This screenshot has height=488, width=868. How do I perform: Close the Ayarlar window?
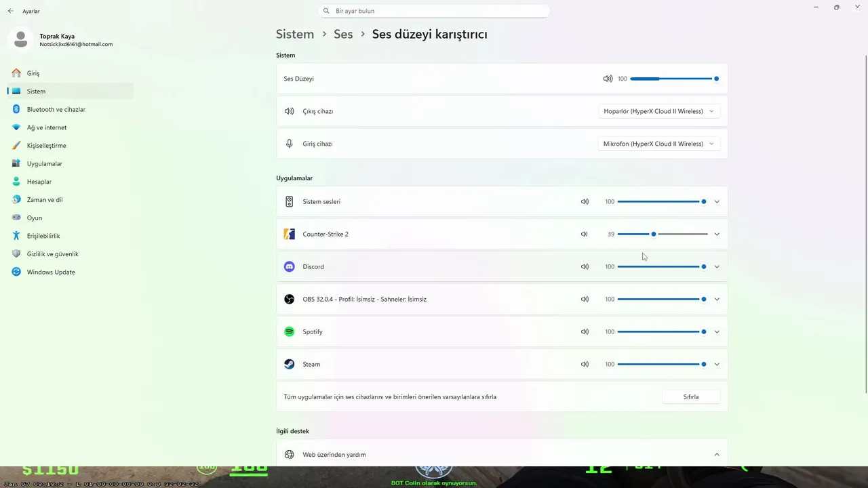tap(857, 7)
